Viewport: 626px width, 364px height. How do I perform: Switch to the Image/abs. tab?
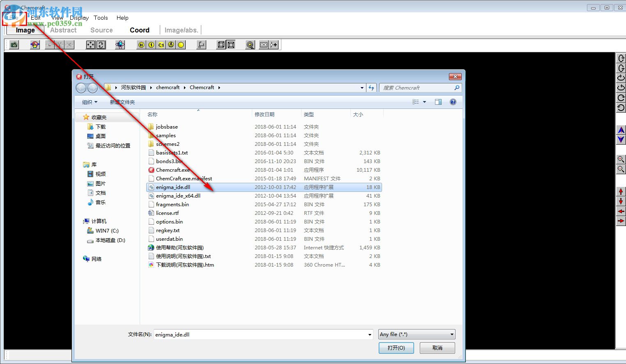[181, 30]
